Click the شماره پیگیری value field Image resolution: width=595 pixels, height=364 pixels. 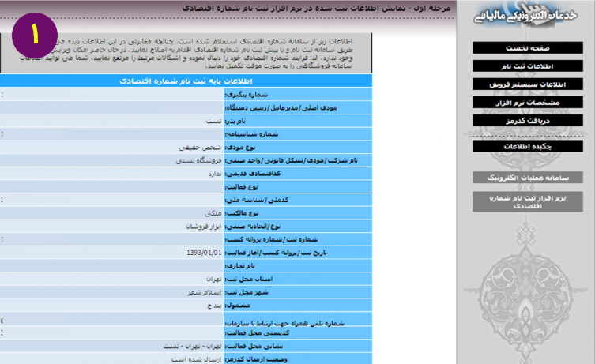(111, 95)
